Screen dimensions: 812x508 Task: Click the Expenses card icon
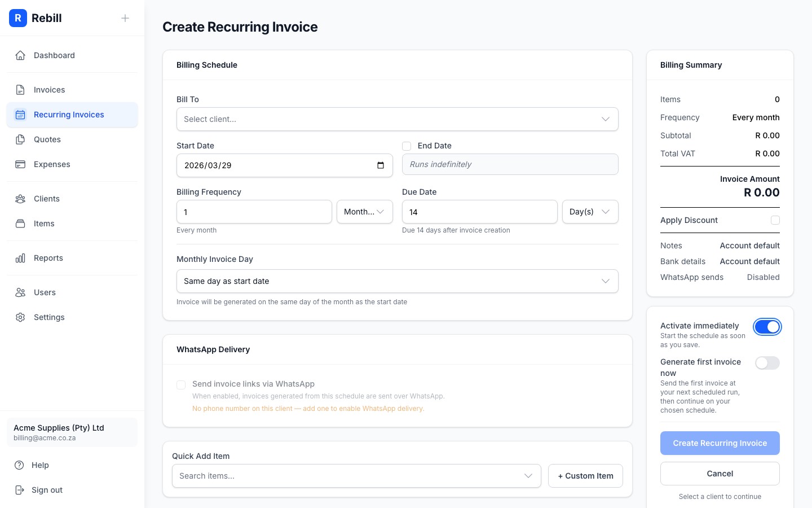[20, 164]
